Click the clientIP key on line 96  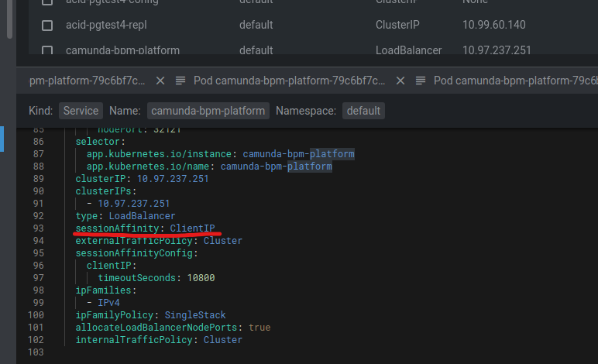(108, 266)
